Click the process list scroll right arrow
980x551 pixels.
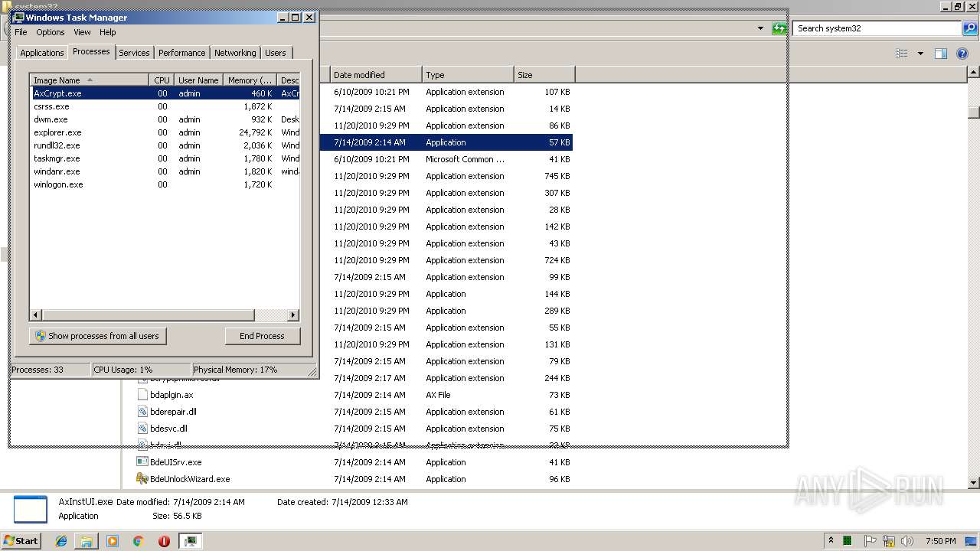point(292,315)
